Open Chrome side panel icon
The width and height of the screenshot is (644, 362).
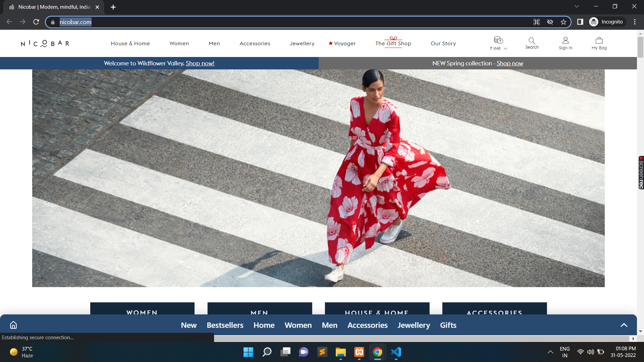(x=580, y=22)
